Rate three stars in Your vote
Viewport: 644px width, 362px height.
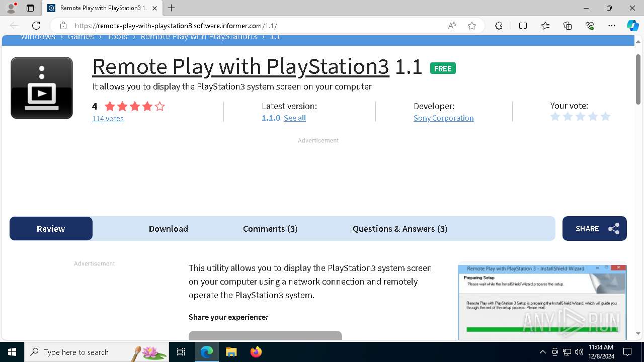tap(580, 117)
